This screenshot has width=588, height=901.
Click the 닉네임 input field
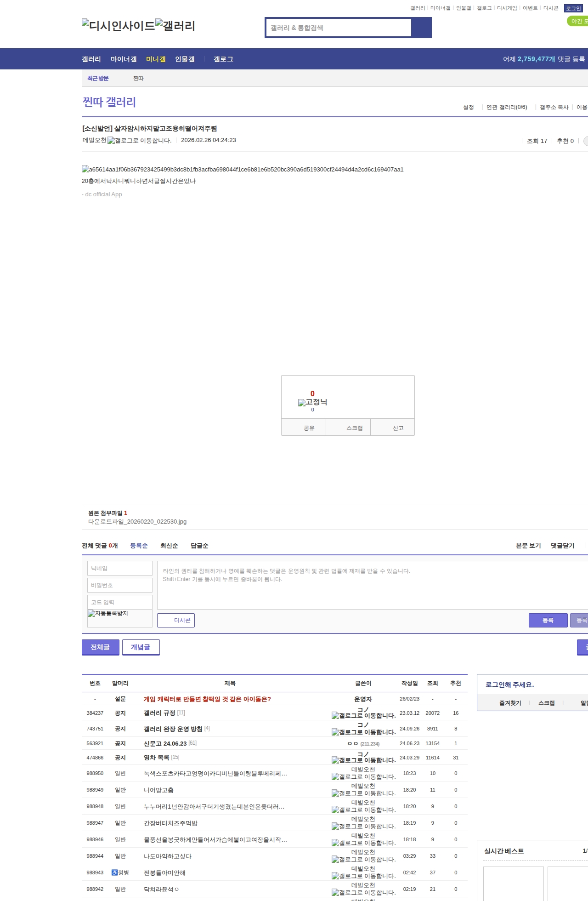(119, 568)
